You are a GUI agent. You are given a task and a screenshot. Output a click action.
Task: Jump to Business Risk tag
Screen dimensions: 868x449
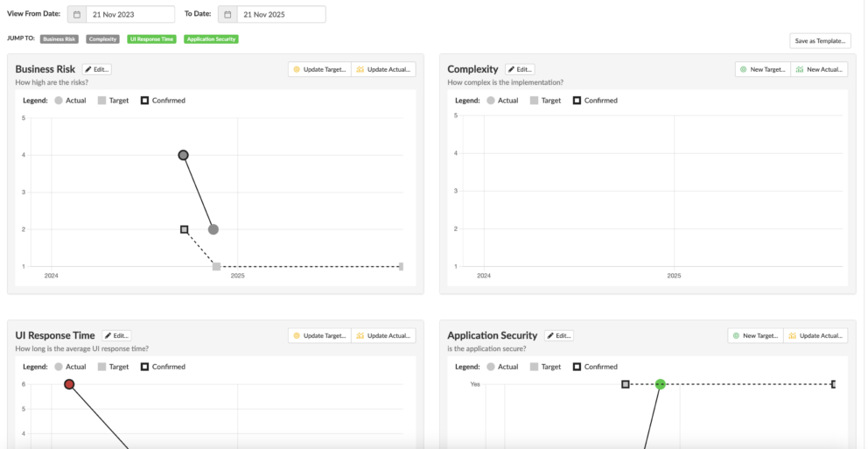pos(59,39)
